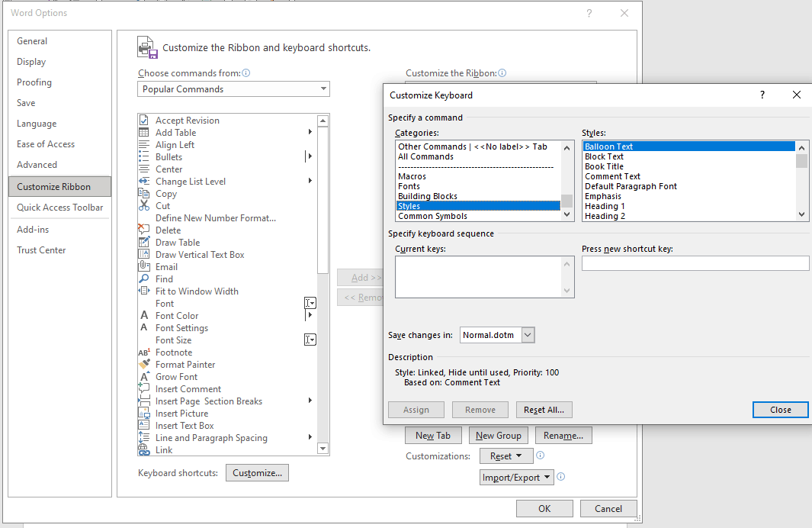The height and width of the screenshot is (528, 812).
Task: Click the Fit to Window Width icon
Action: pyautogui.click(x=144, y=291)
